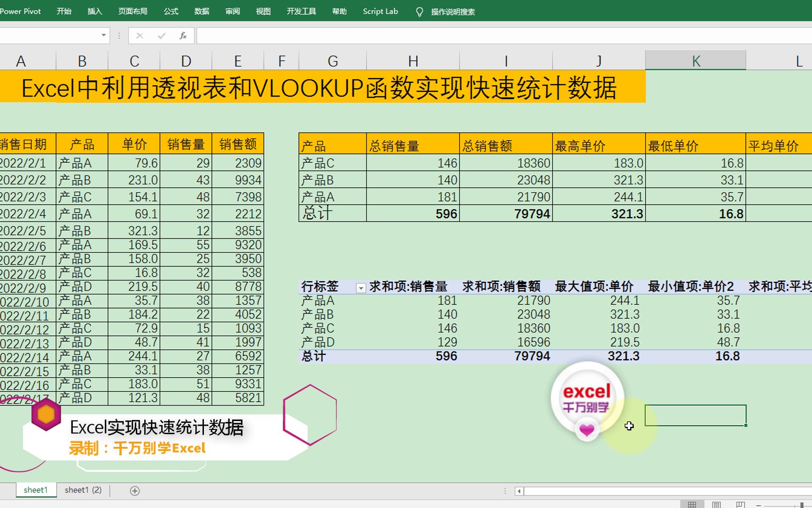Screen dimensions: 812x508
Task: Switch to Page Layout view icon
Action: click(x=717, y=505)
